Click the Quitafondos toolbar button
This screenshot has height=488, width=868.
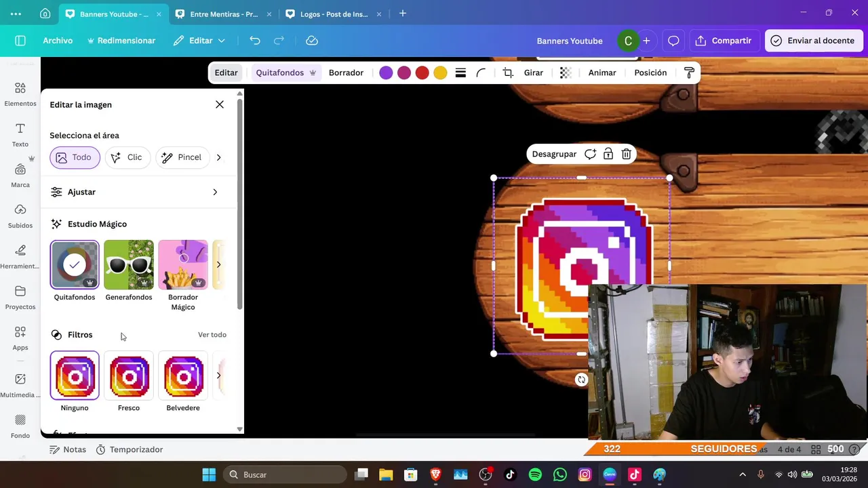[285, 73]
